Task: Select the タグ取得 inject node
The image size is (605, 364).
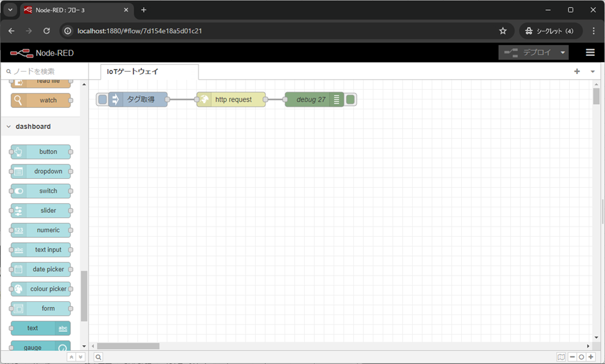Action: point(138,100)
